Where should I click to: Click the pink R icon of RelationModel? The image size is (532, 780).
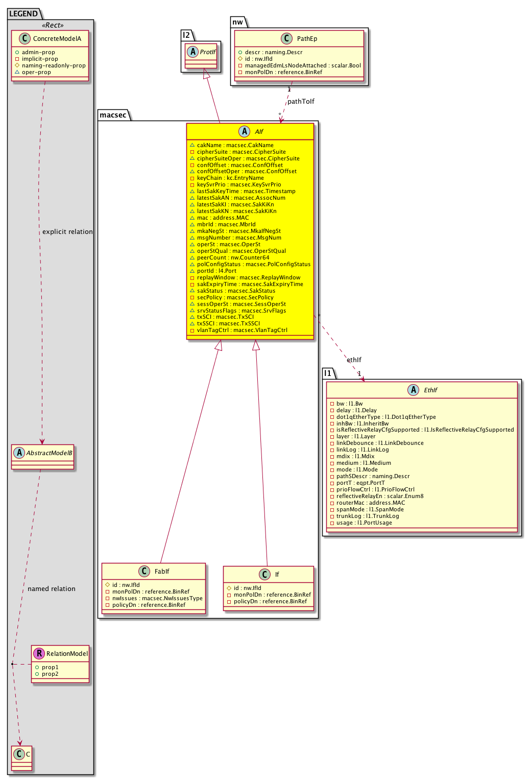(38, 653)
